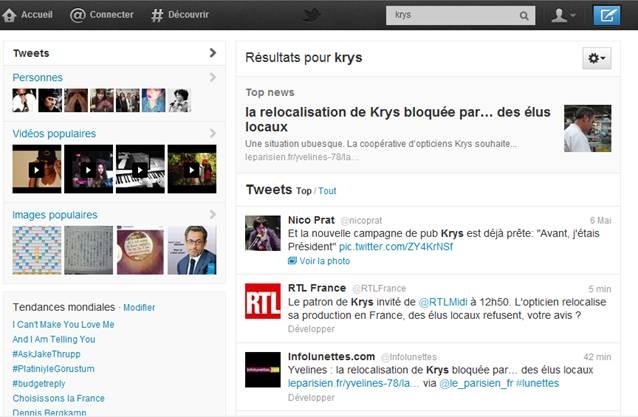Image resolution: width=638 pixels, height=417 pixels.
Task: Click the 6 Mai timestamp
Action: tap(601, 221)
